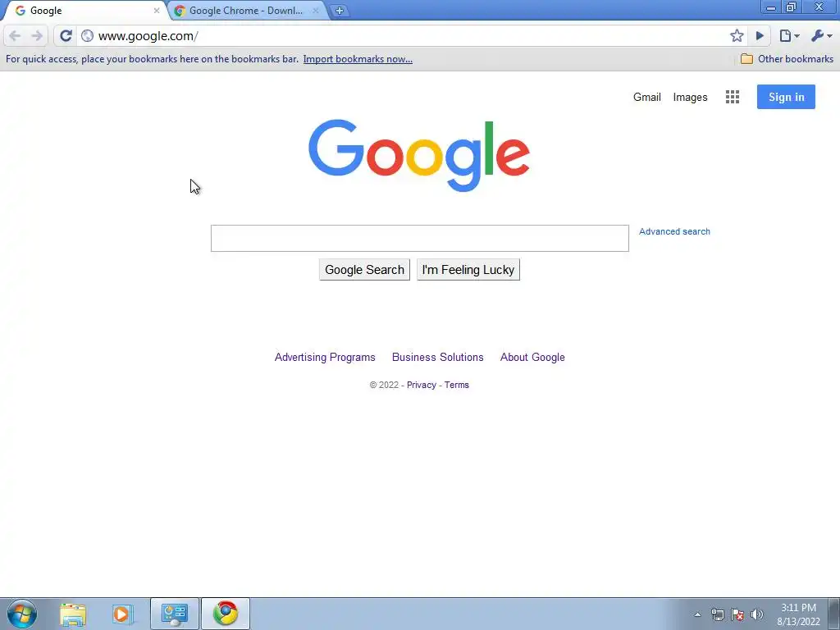This screenshot has width=840, height=630.
Task: Open Action Center flag icon
Action: (737, 614)
